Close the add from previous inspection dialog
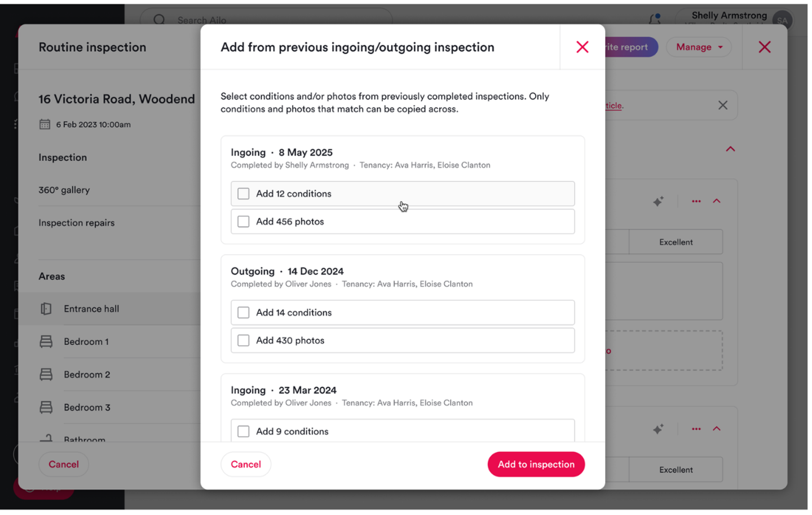The height and width of the screenshot is (515, 812). tap(582, 47)
